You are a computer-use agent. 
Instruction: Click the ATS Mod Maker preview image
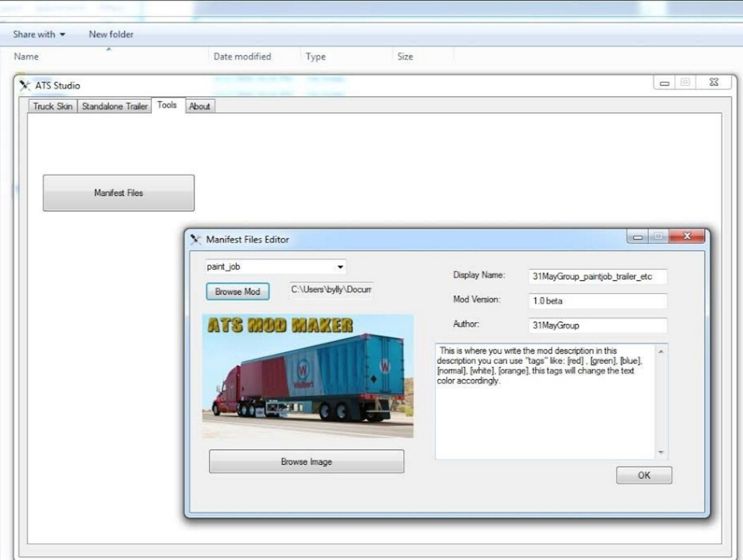click(x=308, y=376)
